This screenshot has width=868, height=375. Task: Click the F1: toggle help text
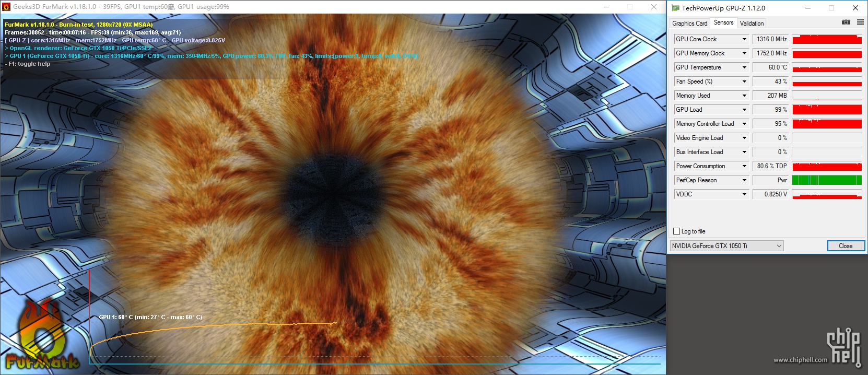tap(28, 64)
